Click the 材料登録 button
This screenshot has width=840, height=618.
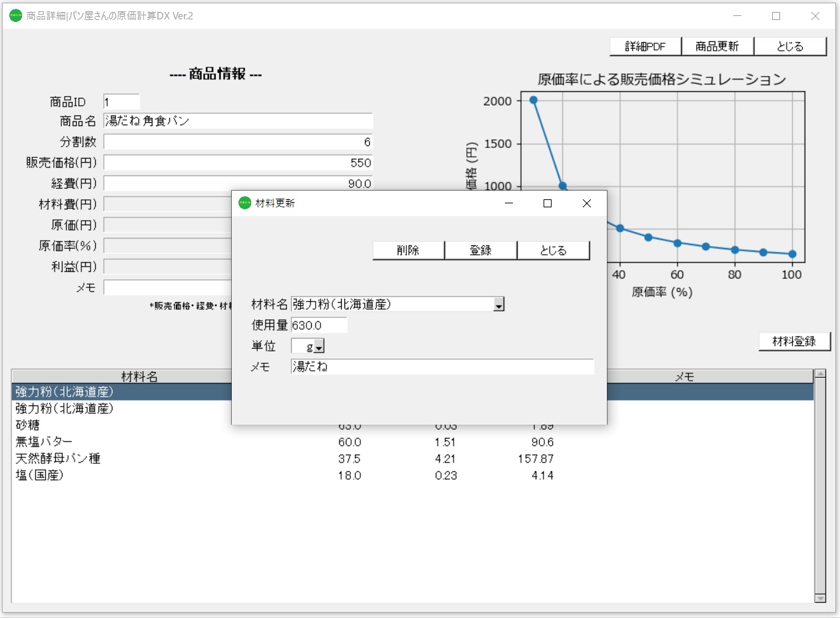click(x=795, y=341)
